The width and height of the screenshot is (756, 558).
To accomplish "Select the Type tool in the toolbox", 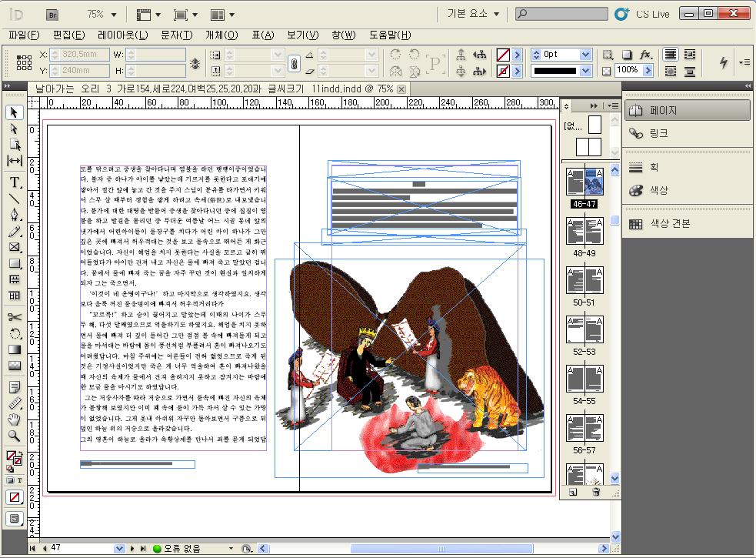I will click(15, 182).
